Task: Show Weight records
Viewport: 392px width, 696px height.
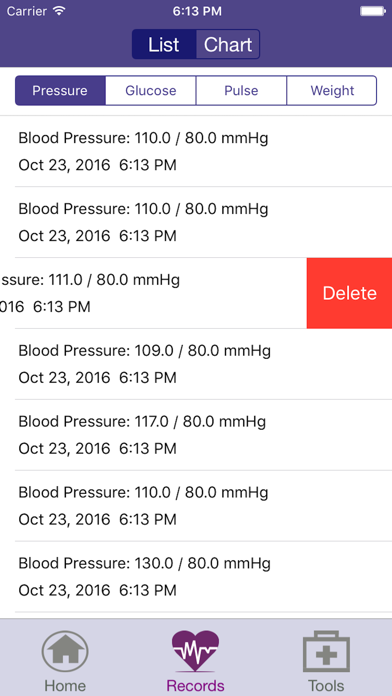Action: point(332,91)
